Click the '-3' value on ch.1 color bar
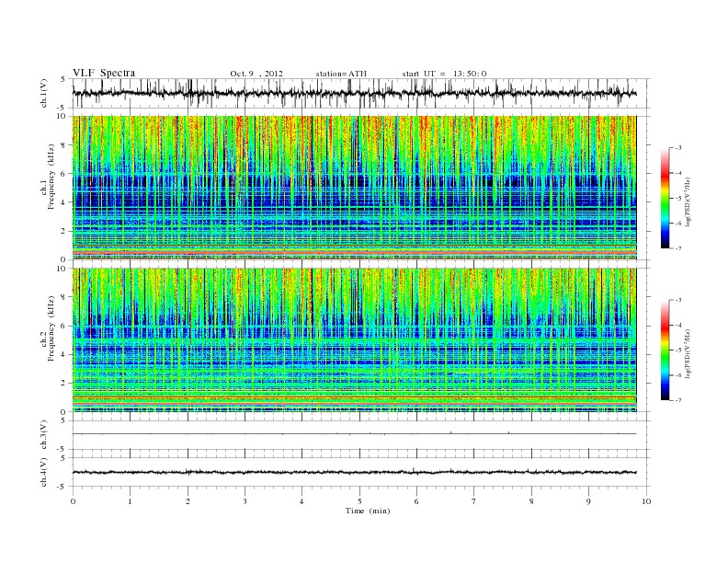728x563 pixels. click(677, 148)
